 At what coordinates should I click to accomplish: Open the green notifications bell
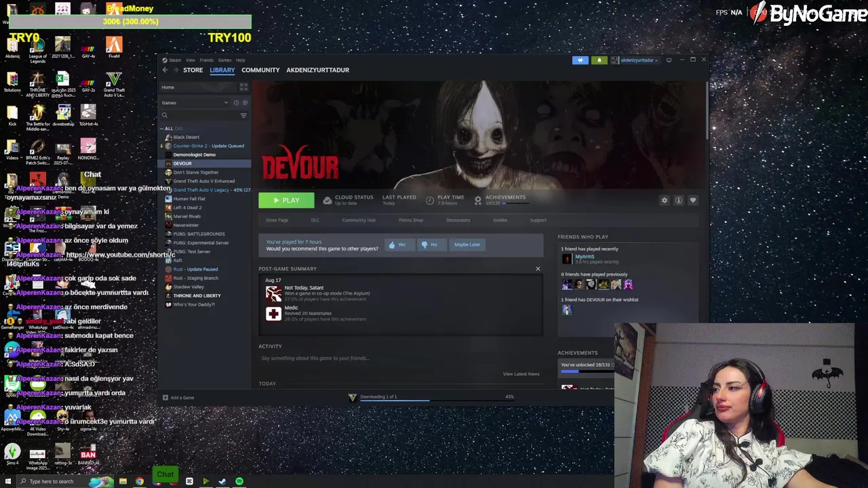(599, 60)
